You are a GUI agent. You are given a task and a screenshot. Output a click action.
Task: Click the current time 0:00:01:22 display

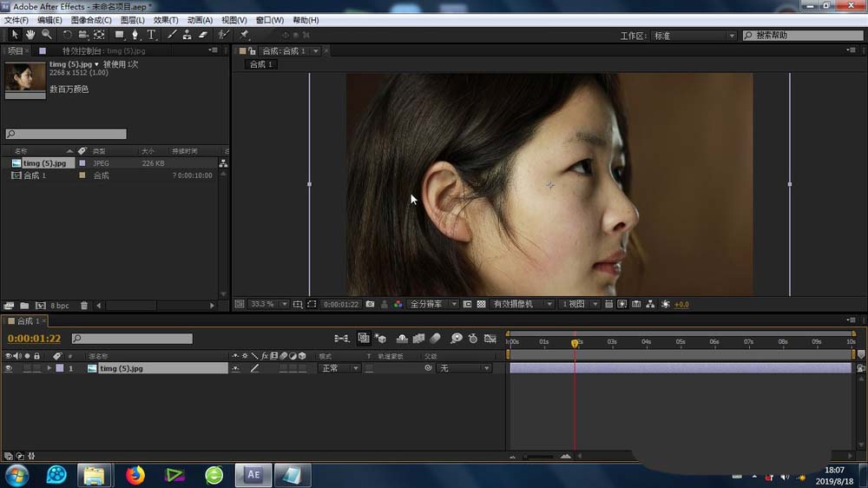coord(35,339)
